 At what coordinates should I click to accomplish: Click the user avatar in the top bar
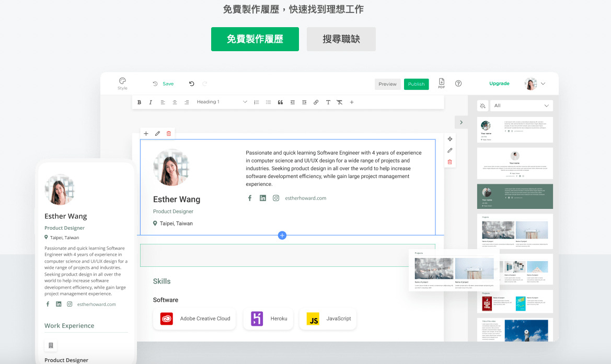[531, 84]
